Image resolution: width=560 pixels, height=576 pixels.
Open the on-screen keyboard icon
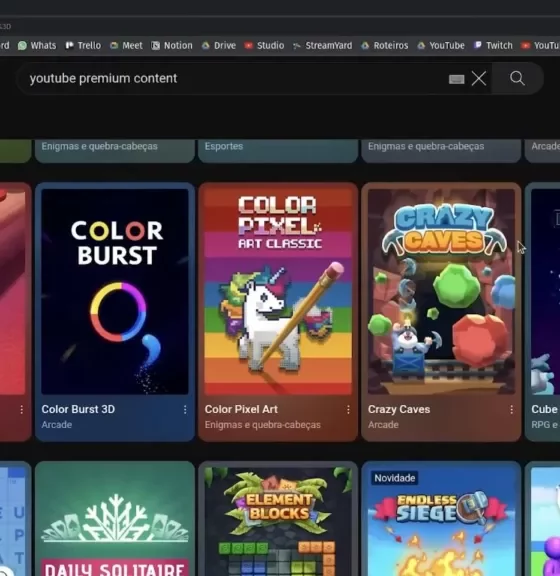pyautogui.click(x=456, y=79)
